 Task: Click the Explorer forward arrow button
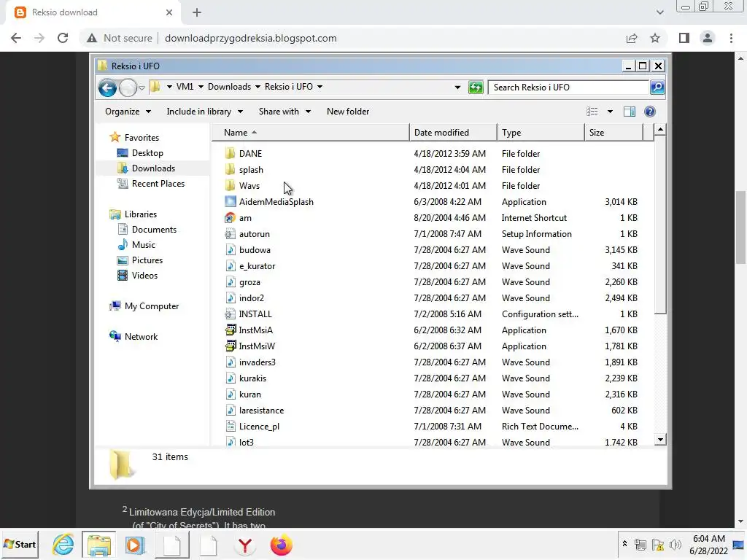coord(128,87)
